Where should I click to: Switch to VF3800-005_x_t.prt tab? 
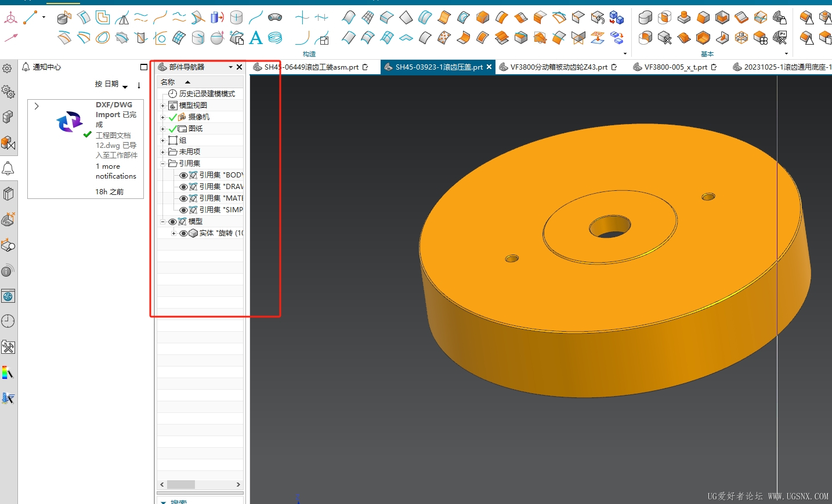[x=675, y=67]
